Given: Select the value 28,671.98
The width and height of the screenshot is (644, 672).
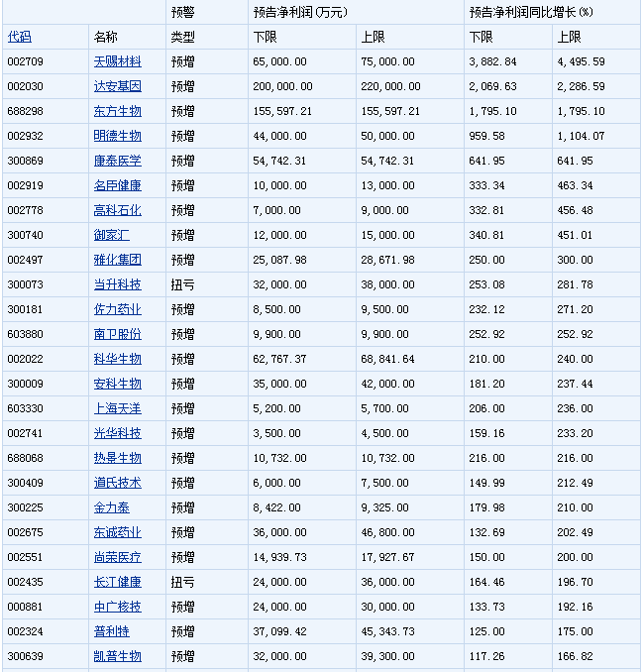Looking at the screenshot, I should pos(387,260).
